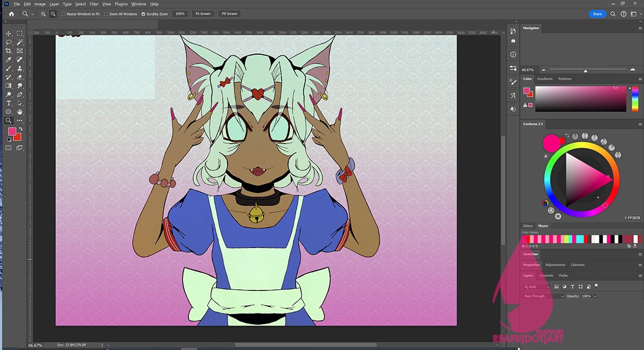Screen dimensions: 644x350
Task: Select the Hand tool
Action: 20,112
